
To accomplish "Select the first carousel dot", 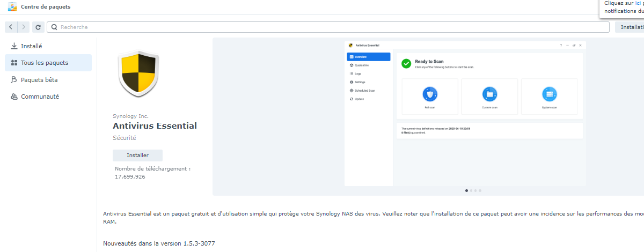I will 466,190.
